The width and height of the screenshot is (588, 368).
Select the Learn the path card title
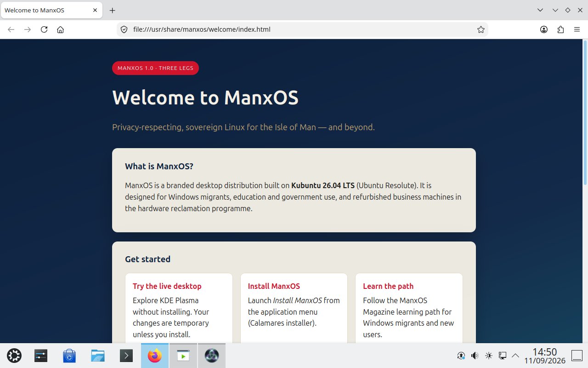pos(388,286)
